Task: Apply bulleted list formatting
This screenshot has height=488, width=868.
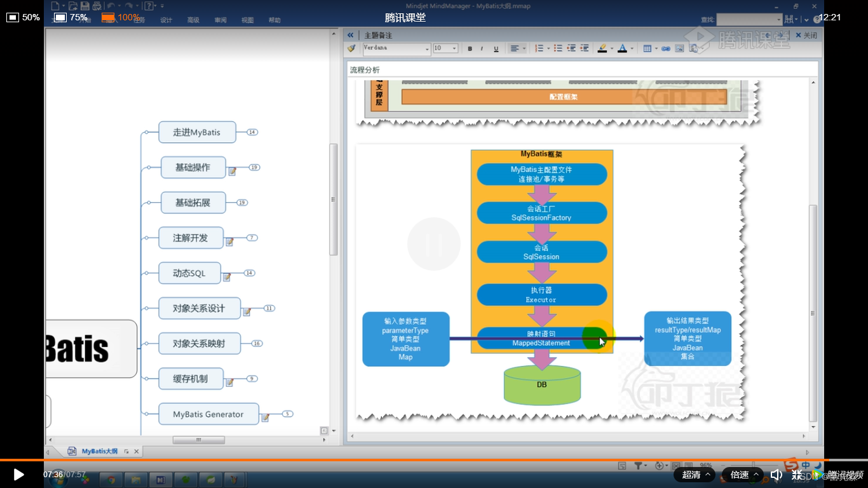Action: click(x=558, y=48)
